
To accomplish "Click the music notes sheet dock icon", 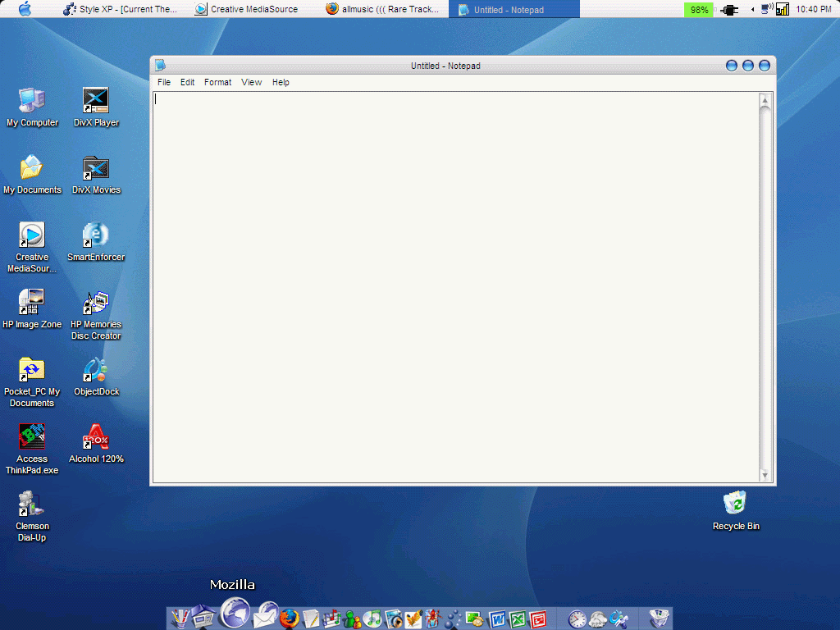I will click(331, 619).
